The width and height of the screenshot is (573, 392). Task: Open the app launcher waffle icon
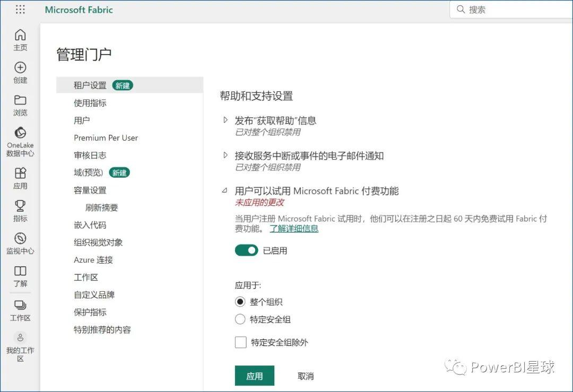point(20,9)
